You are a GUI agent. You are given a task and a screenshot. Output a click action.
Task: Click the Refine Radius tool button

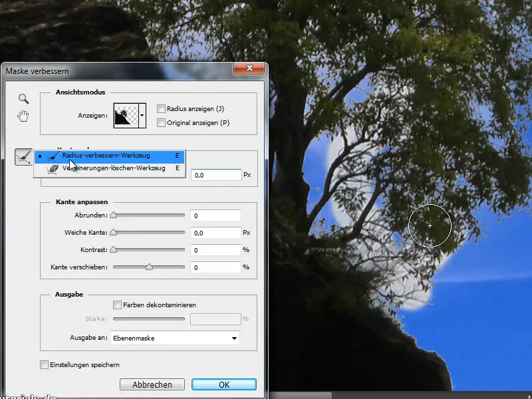pos(23,157)
